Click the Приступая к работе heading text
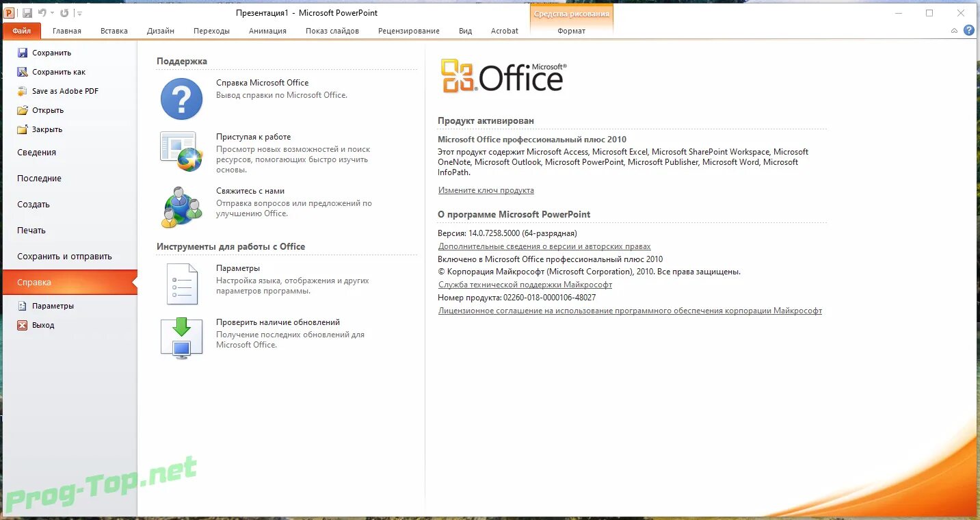 (254, 137)
